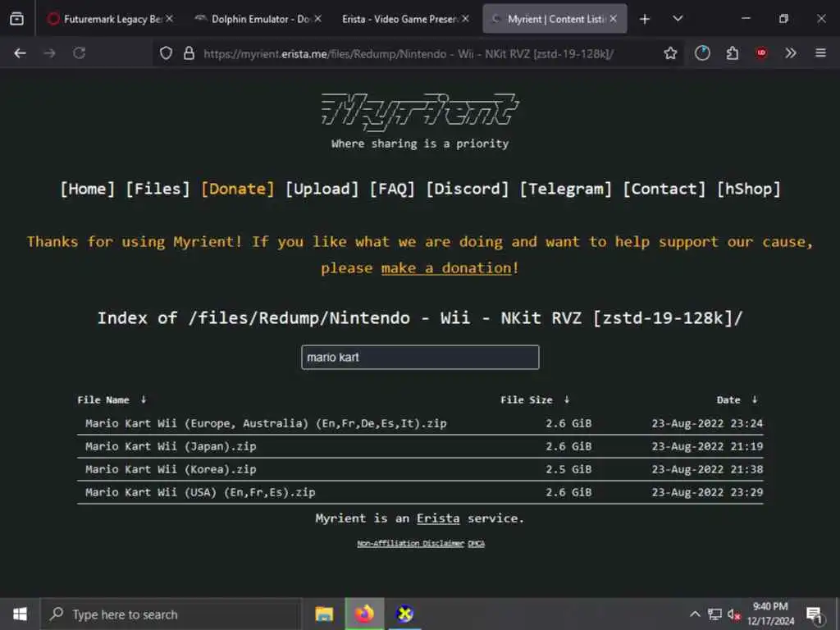The image size is (840, 630).
Task: Click the taskbar Type here to search box
Action: tap(171, 614)
